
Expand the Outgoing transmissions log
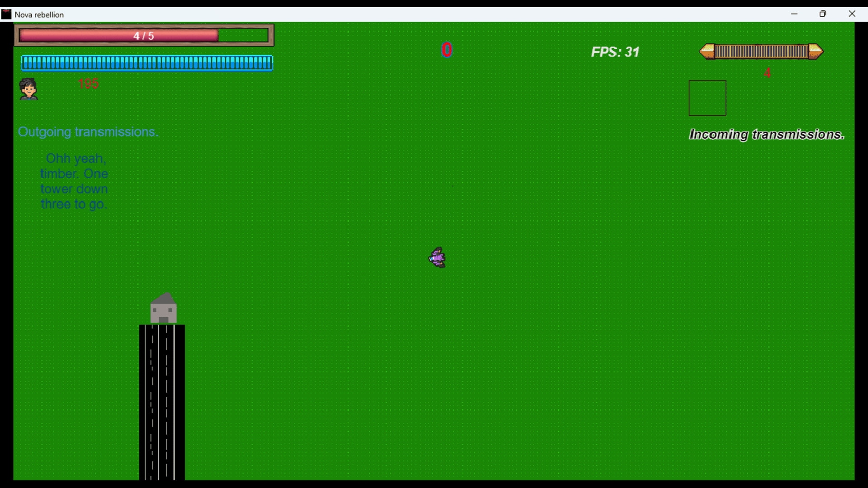(88, 132)
